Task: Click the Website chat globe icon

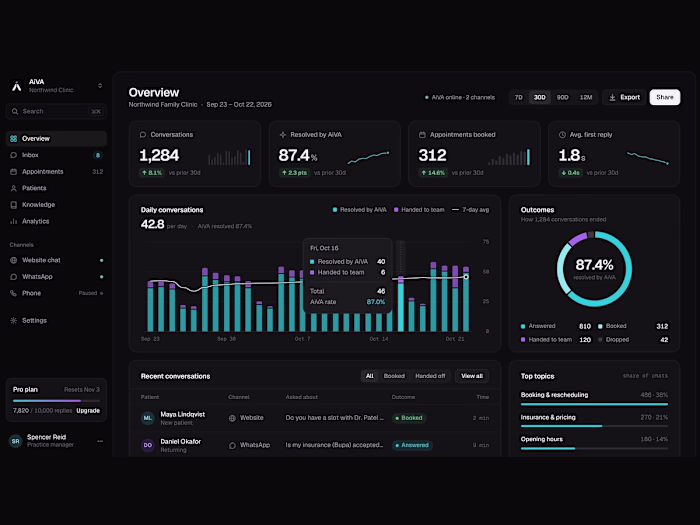Action: pyautogui.click(x=13, y=260)
